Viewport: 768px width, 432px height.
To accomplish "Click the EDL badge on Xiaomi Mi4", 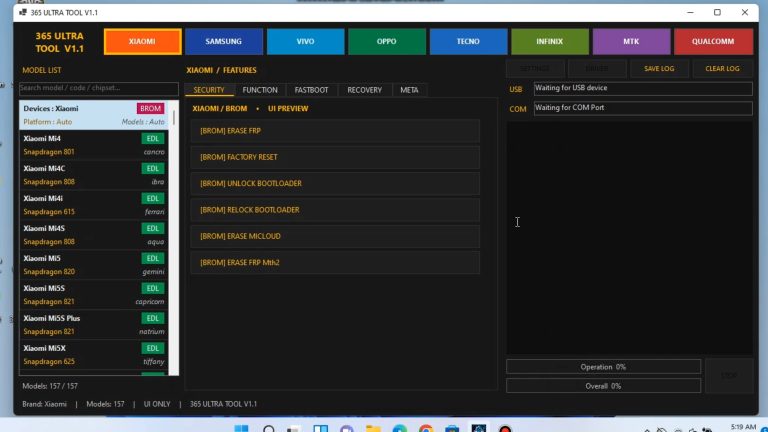I will coord(153,139).
